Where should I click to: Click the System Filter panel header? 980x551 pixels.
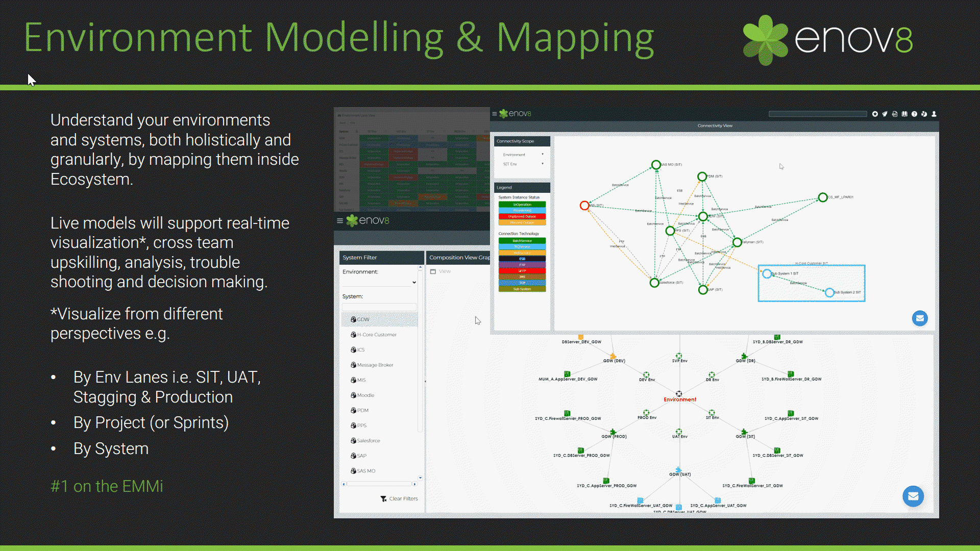tap(381, 258)
